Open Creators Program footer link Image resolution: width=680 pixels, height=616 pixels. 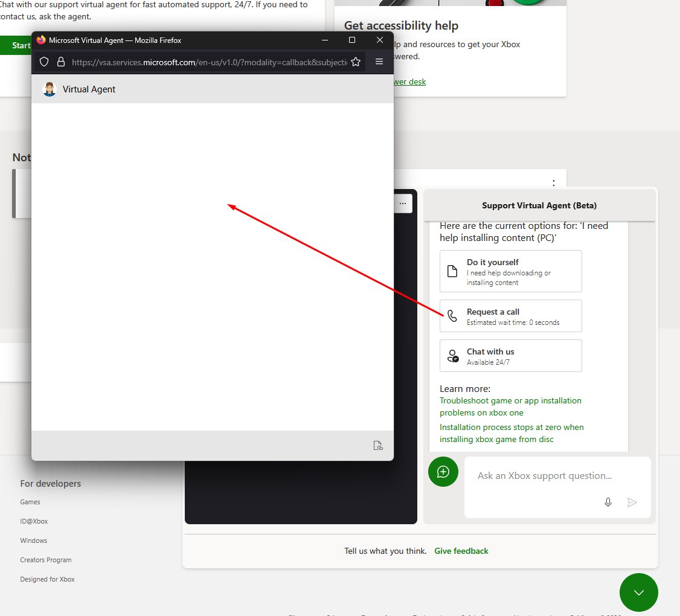point(45,560)
